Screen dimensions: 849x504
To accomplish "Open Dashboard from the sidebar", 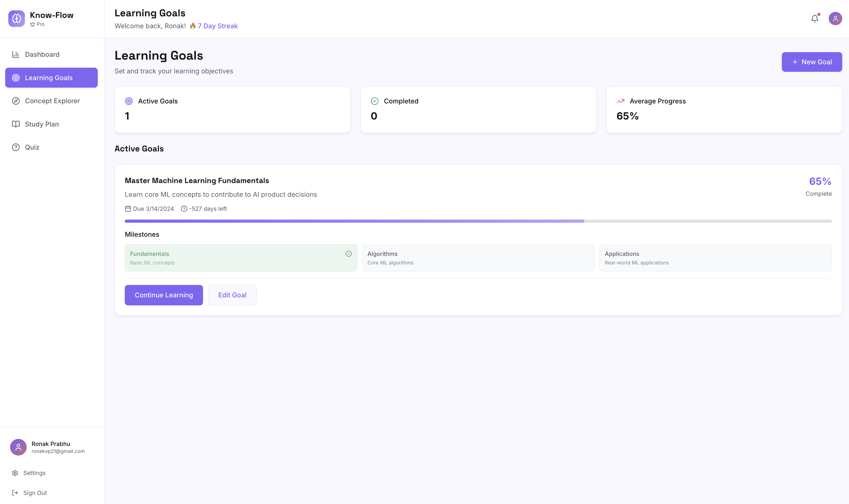I will (x=42, y=55).
